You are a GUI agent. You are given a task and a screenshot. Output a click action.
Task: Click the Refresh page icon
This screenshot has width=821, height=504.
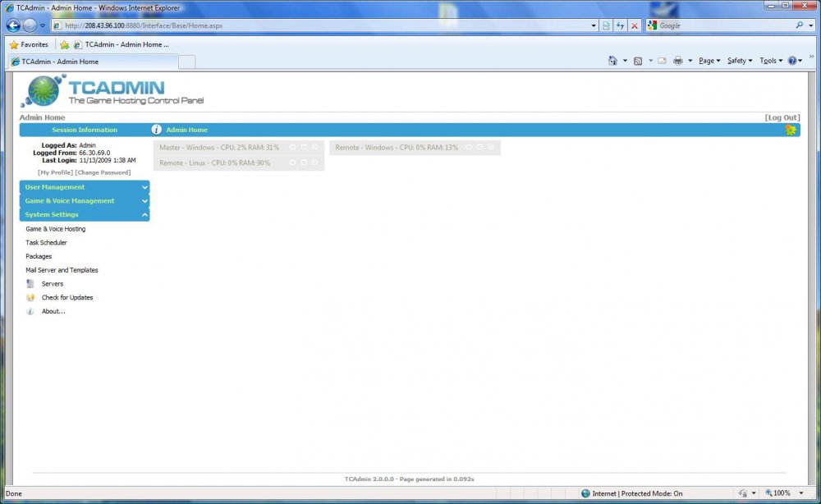(x=620, y=25)
